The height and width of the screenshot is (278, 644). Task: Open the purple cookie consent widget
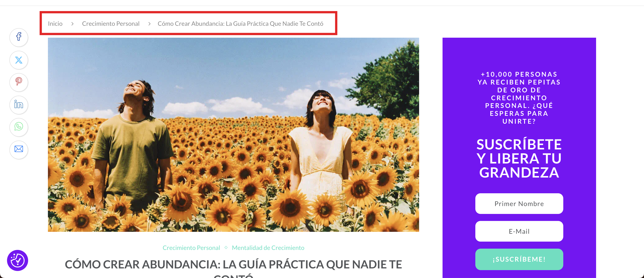(x=17, y=260)
